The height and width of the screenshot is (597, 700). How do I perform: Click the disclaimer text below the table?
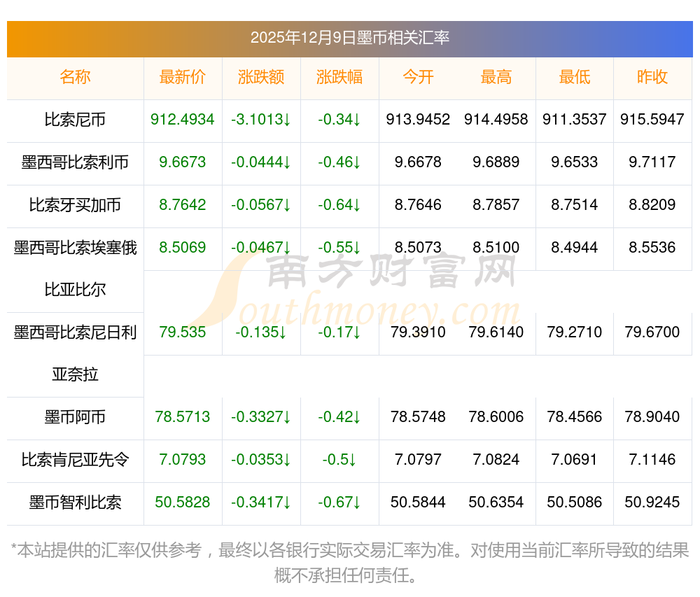click(350, 562)
